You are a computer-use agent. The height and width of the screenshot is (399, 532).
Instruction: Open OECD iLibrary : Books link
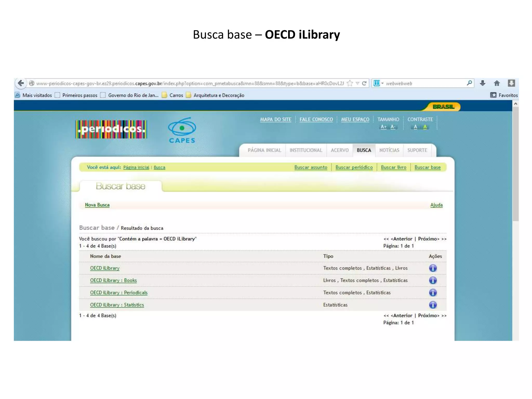[x=113, y=280]
